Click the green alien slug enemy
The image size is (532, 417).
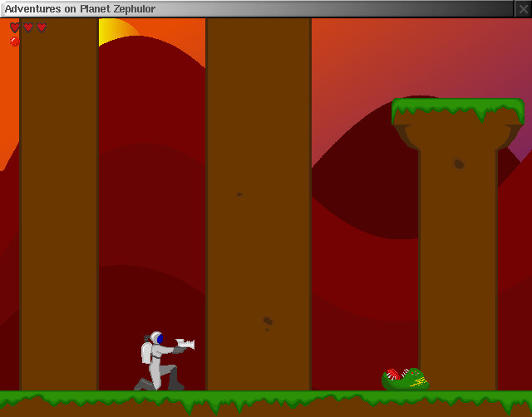point(406,379)
